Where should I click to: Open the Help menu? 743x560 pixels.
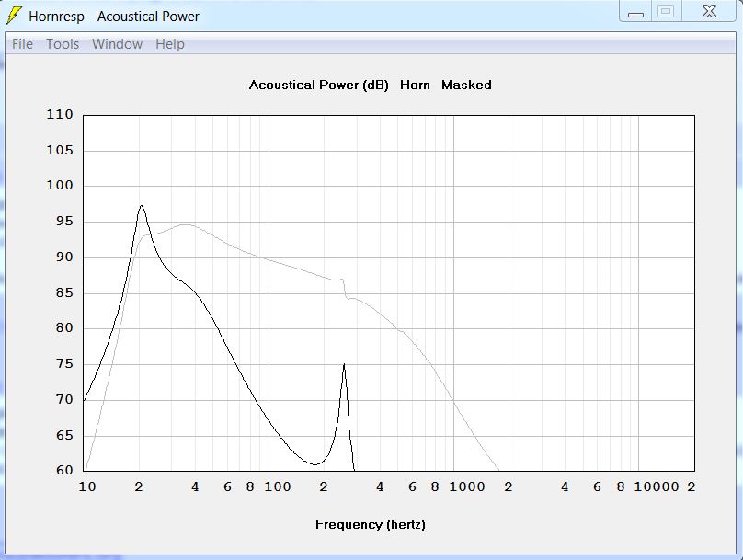(x=170, y=44)
